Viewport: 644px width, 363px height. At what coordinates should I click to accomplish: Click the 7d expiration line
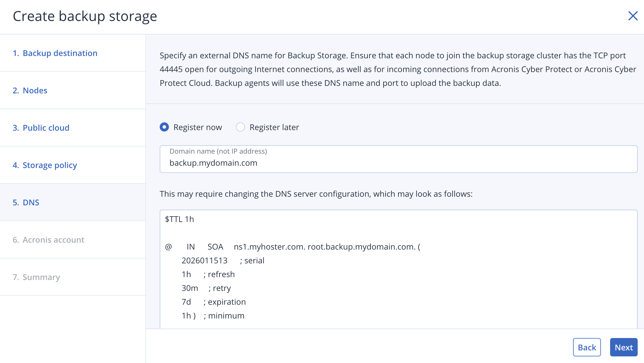tap(214, 302)
